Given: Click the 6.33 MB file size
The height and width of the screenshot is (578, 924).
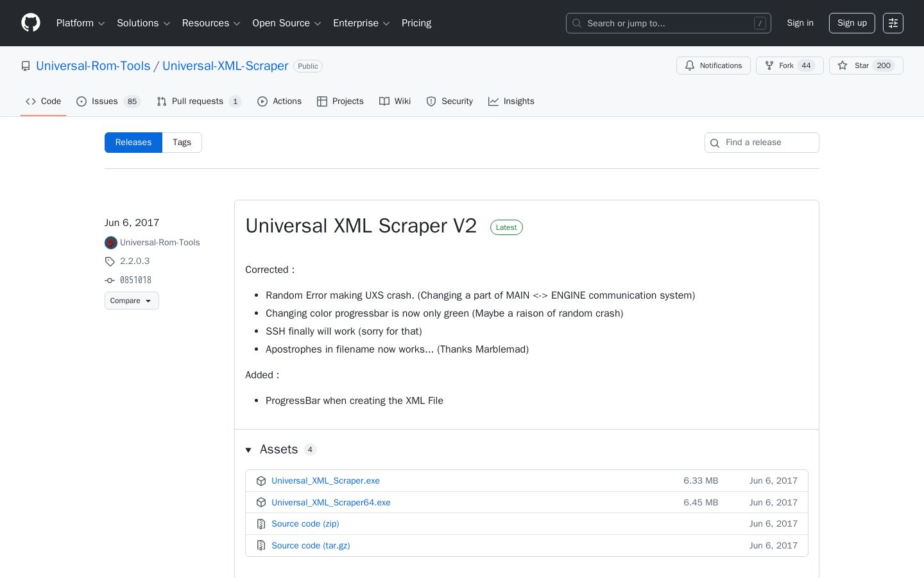Looking at the screenshot, I should point(701,481).
